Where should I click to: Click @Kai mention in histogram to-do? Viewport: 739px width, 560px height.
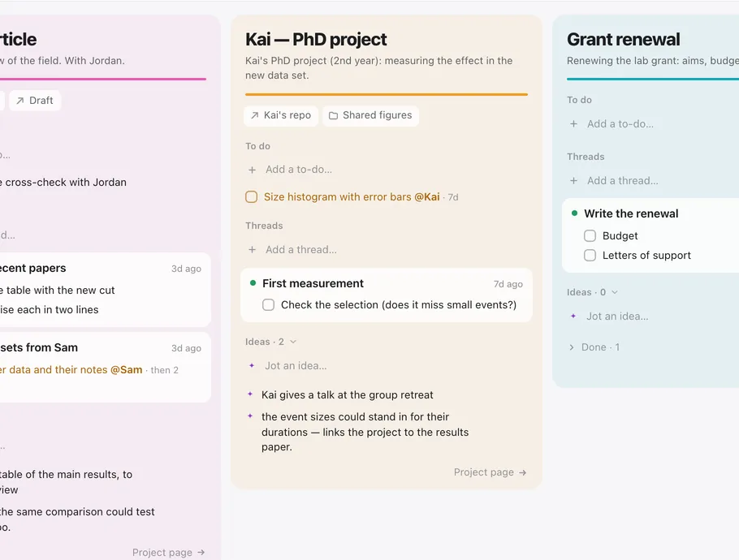tap(427, 197)
